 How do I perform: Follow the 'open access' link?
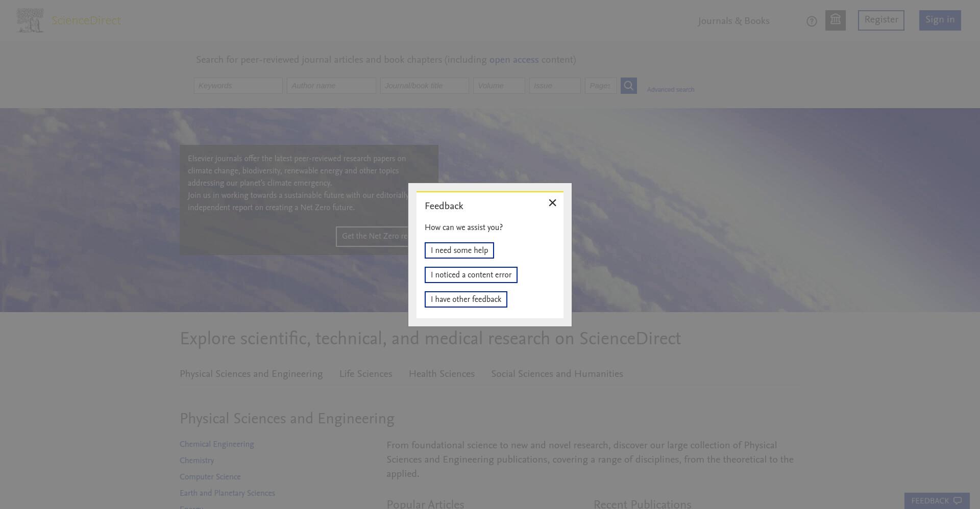[x=514, y=60]
